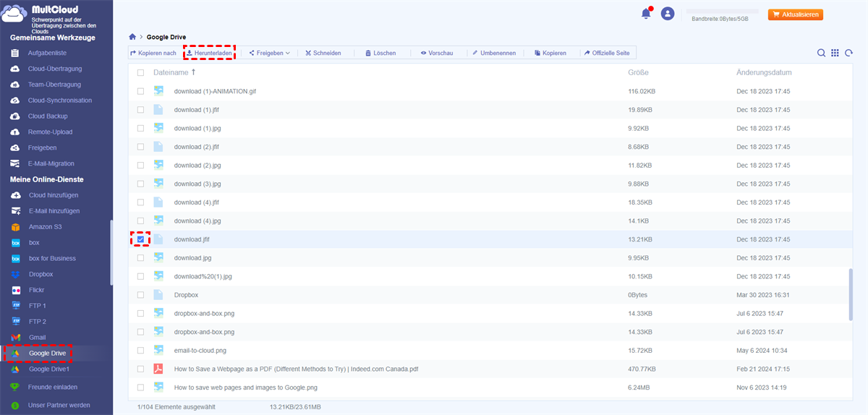Open Cloud-Synchronisation in sidebar
Screen dimensions: 868x415
click(x=60, y=100)
